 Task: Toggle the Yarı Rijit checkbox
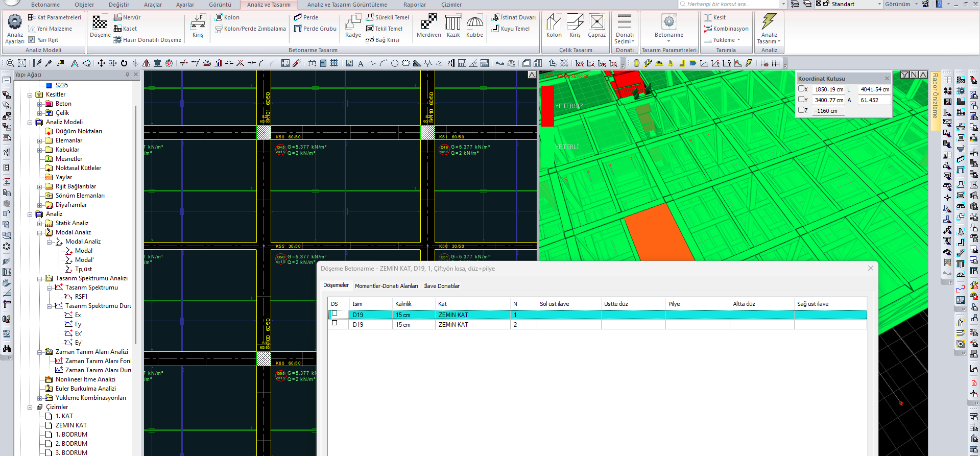[x=32, y=40]
